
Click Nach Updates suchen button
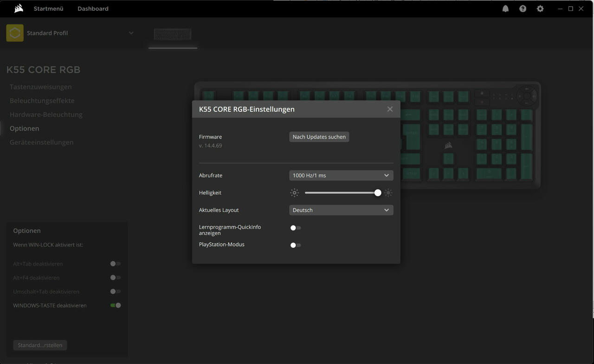click(x=319, y=137)
